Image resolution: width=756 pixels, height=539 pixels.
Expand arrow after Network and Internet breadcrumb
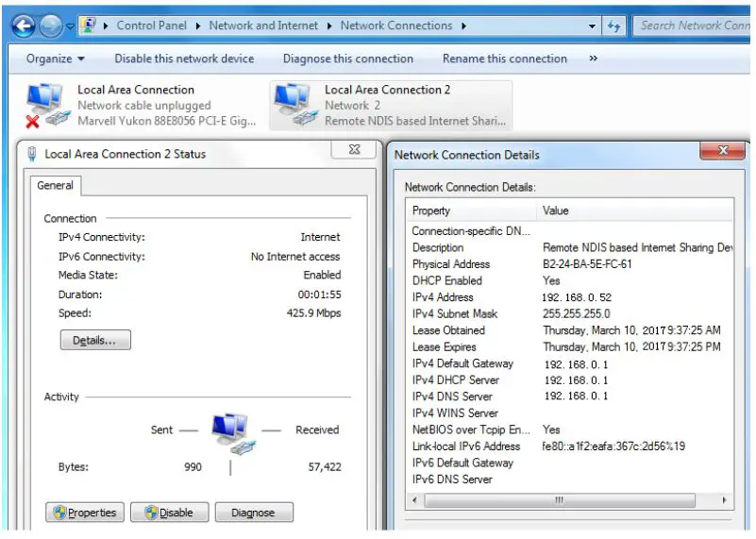329,26
